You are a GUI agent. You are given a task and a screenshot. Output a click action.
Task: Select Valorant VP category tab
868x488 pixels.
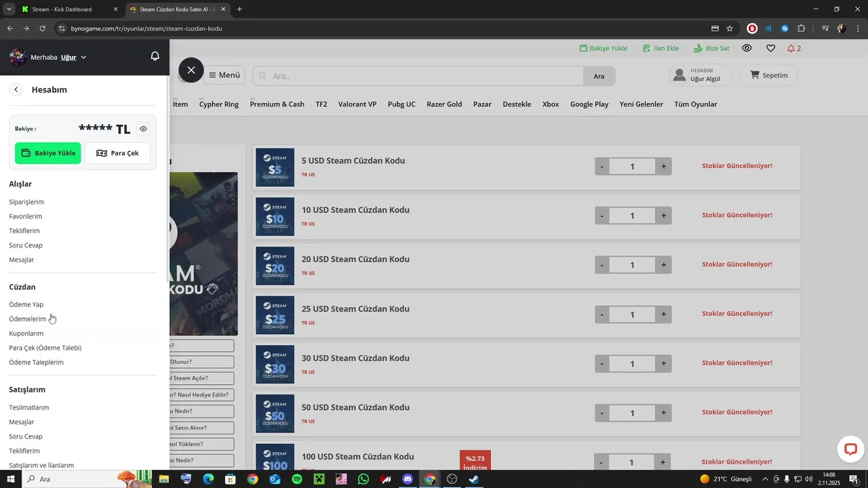click(x=357, y=104)
